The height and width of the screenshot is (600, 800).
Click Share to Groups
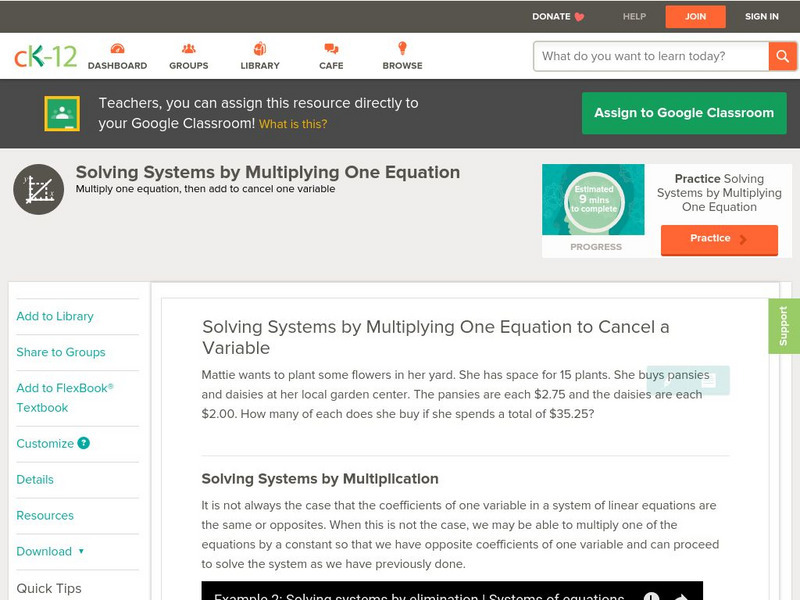pyautogui.click(x=61, y=352)
